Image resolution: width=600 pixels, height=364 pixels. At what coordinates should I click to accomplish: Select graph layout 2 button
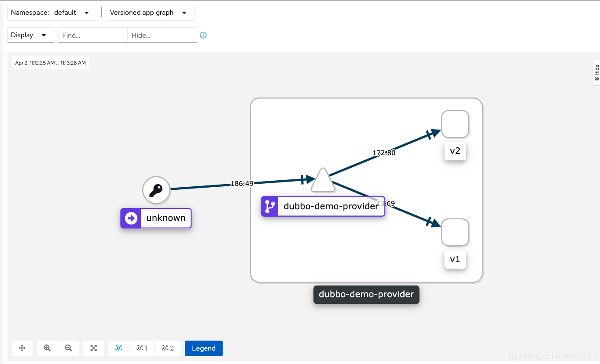(167, 348)
